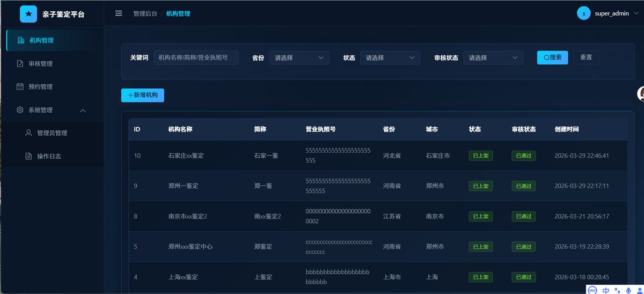644x294 pixels.
Task: Open the 审核状态 filter dropdown
Action: [493, 58]
